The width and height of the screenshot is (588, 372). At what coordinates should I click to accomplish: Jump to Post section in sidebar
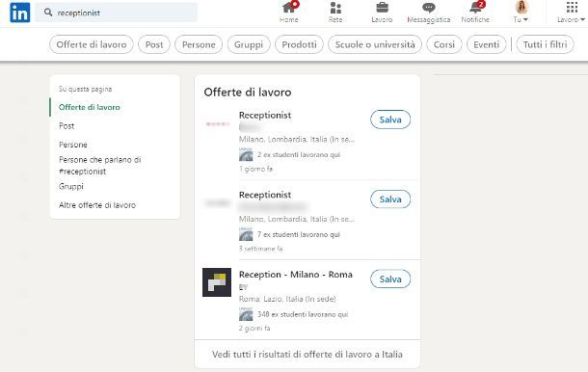[x=67, y=126]
